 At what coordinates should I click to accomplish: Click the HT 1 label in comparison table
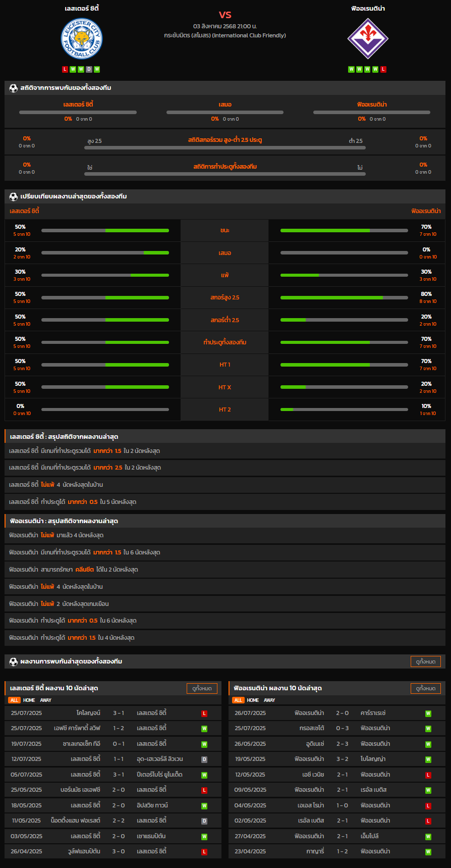(x=225, y=365)
